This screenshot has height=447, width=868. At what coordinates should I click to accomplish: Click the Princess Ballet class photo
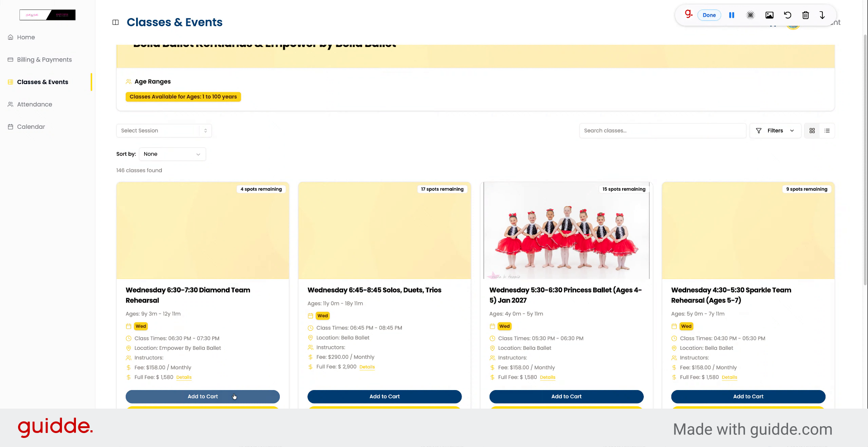[566, 231]
